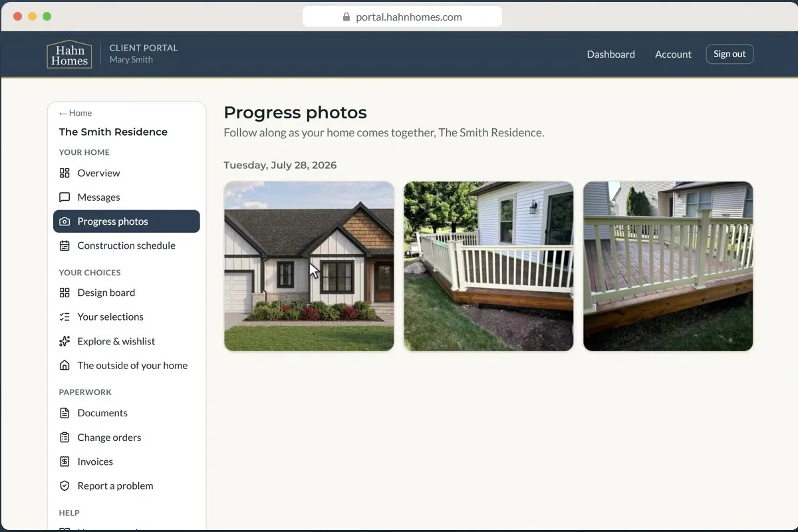Click the address bar padlock icon
798x532 pixels.
[x=346, y=17]
